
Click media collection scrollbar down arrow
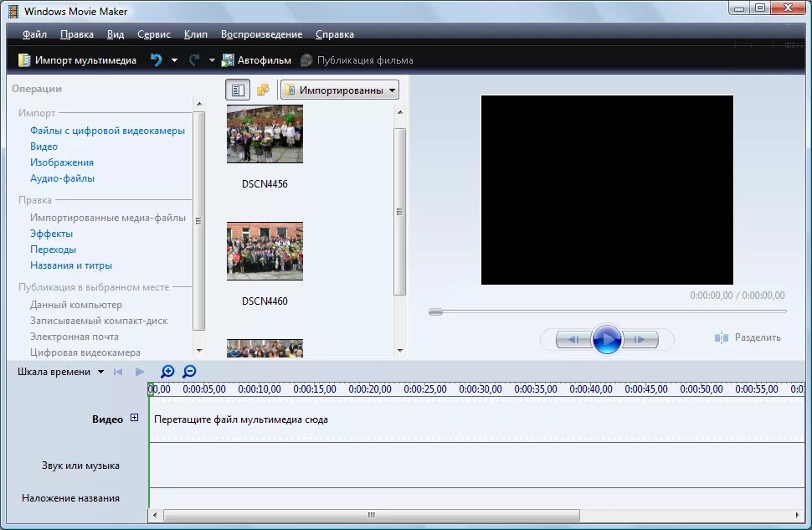[400, 351]
